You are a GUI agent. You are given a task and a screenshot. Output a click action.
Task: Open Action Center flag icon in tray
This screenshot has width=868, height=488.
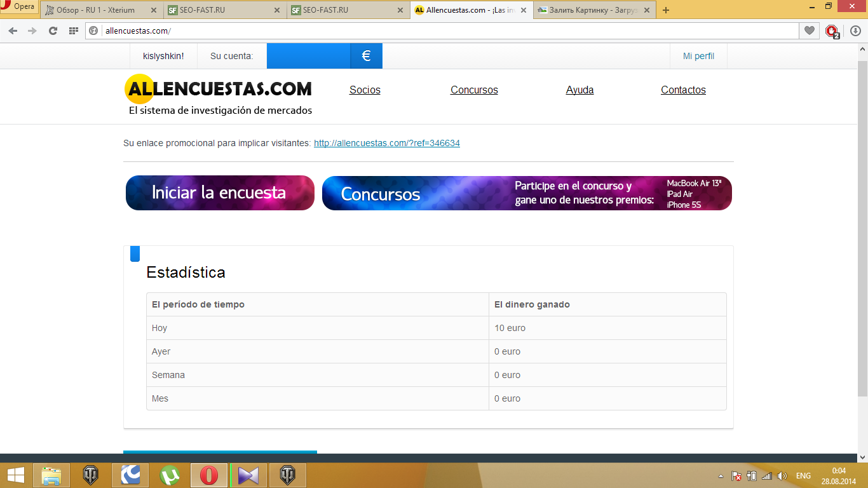[x=736, y=476]
